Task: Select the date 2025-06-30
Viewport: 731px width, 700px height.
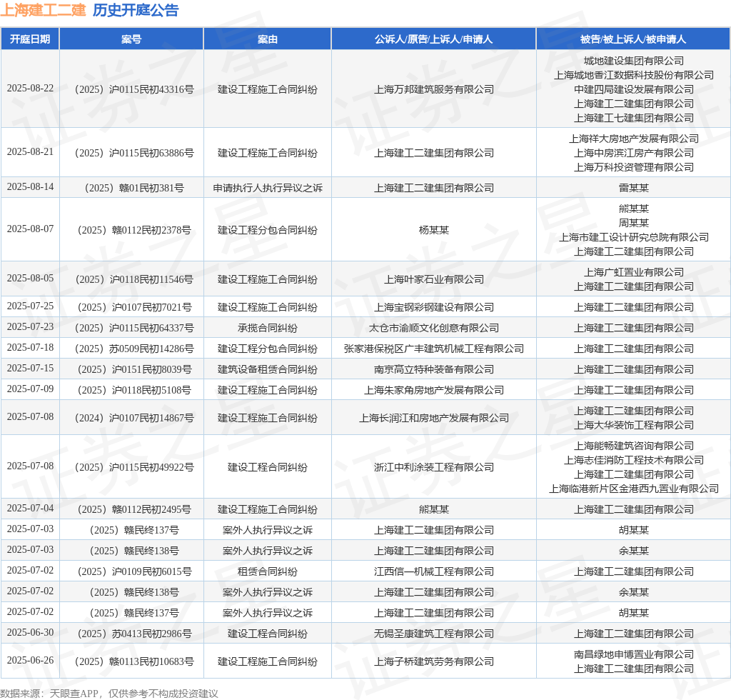Action: pyautogui.click(x=30, y=632)
